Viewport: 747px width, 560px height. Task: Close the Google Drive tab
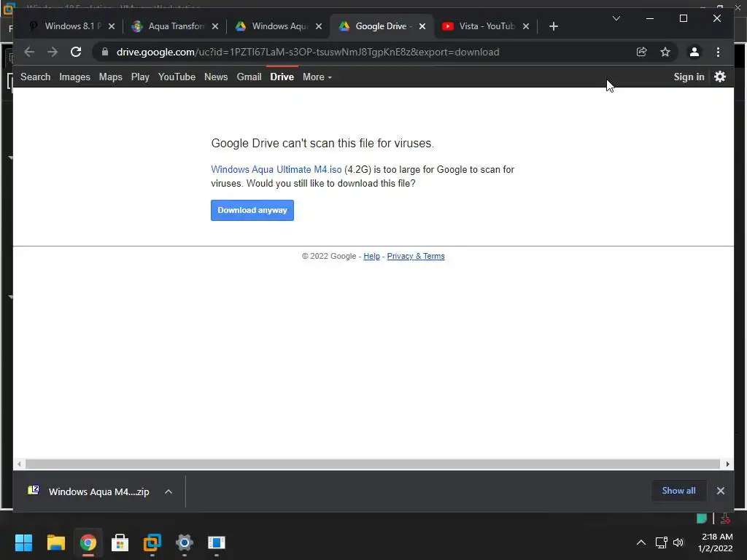[x=422, y=26]
